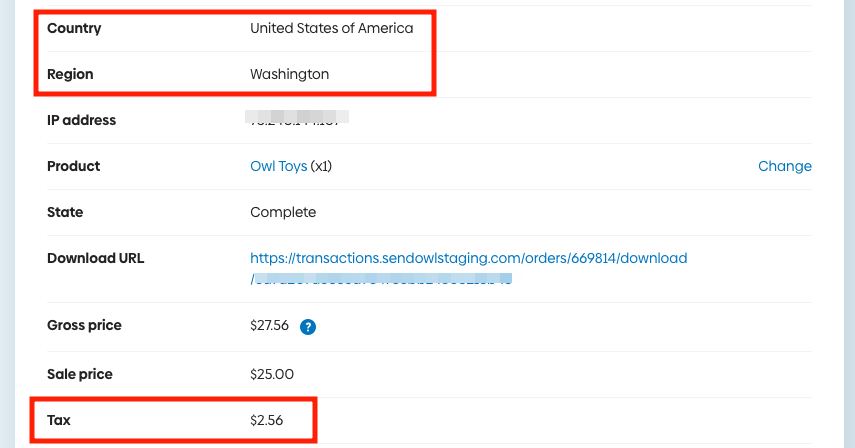The image size is (855, 448).
Task: Click the State row label
Action: 65,212
